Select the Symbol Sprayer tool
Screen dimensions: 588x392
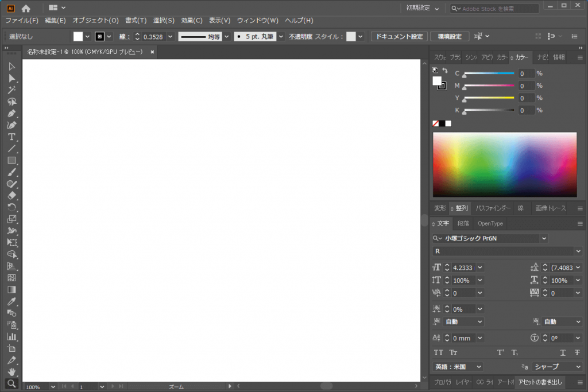[11, 324]
